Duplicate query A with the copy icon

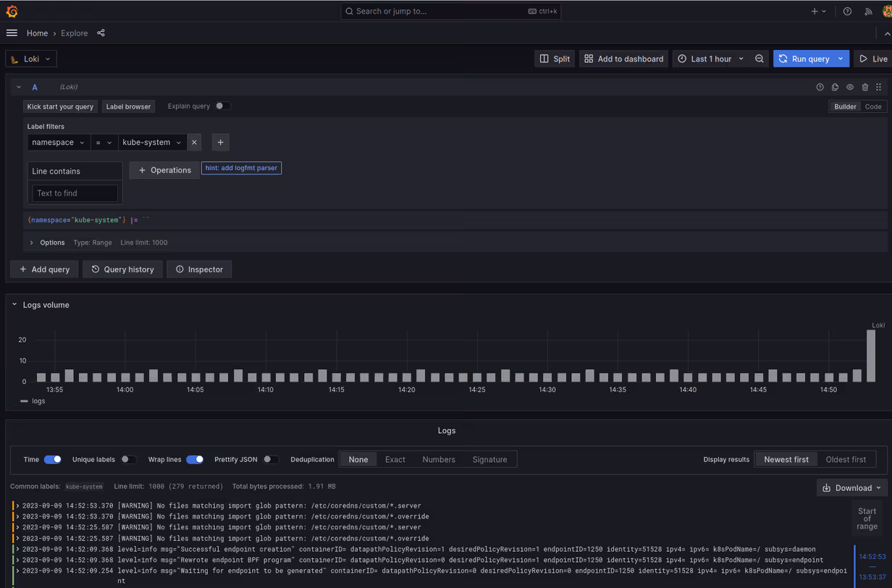pos(835,87)
